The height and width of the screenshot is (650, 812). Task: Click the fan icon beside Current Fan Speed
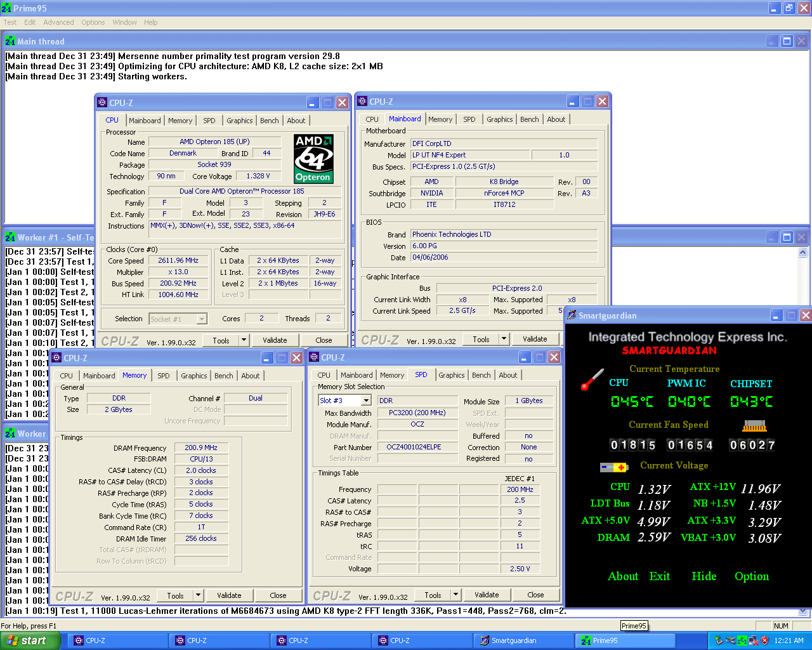[x=754, y=425]
